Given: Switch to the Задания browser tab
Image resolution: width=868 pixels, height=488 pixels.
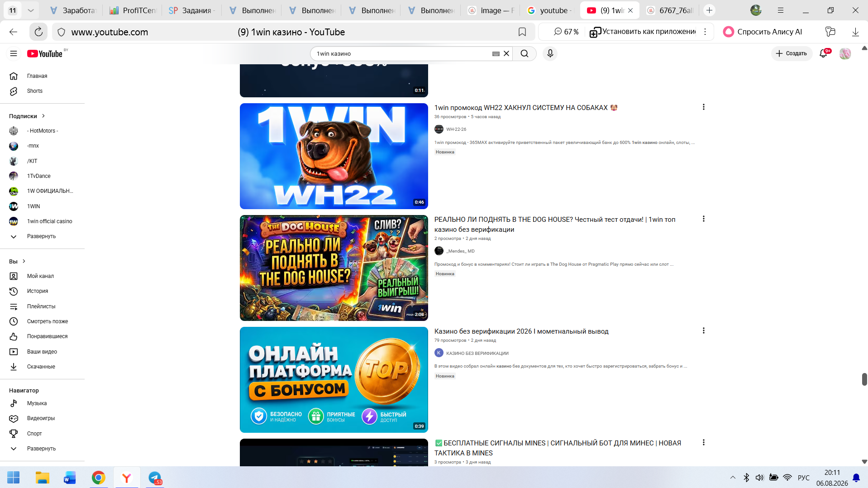Looking at the screenshot, I should (192, 10).
